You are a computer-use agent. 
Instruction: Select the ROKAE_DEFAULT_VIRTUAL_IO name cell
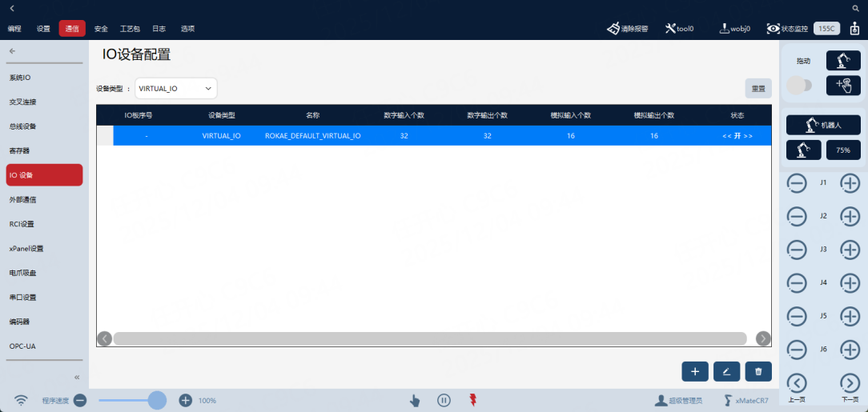coord(313,136)
